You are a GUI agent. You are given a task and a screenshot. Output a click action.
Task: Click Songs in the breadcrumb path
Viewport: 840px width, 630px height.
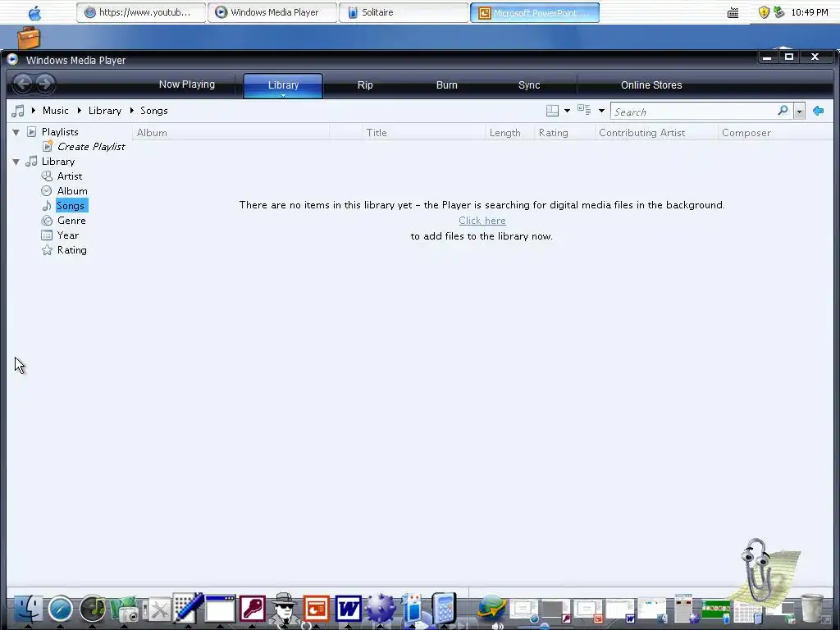coord(153,111)
